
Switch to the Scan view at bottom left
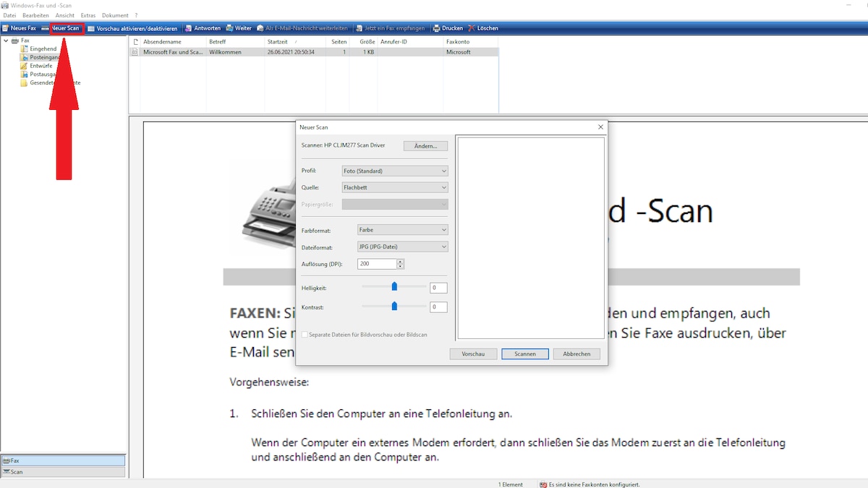tap(63, 471)
